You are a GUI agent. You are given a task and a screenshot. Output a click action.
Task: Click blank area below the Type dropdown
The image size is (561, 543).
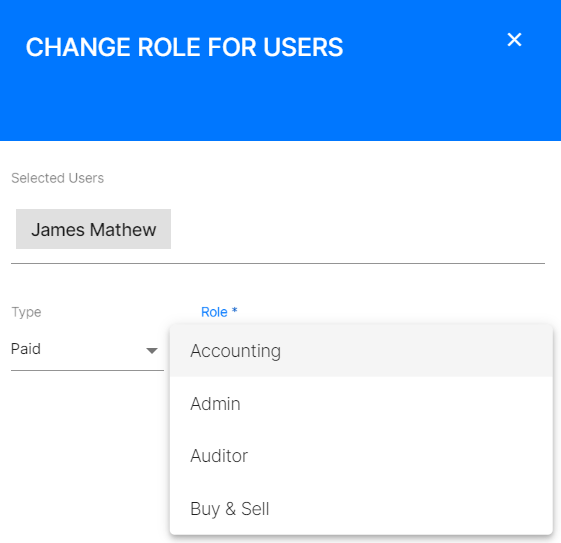(x=86, y=447)
